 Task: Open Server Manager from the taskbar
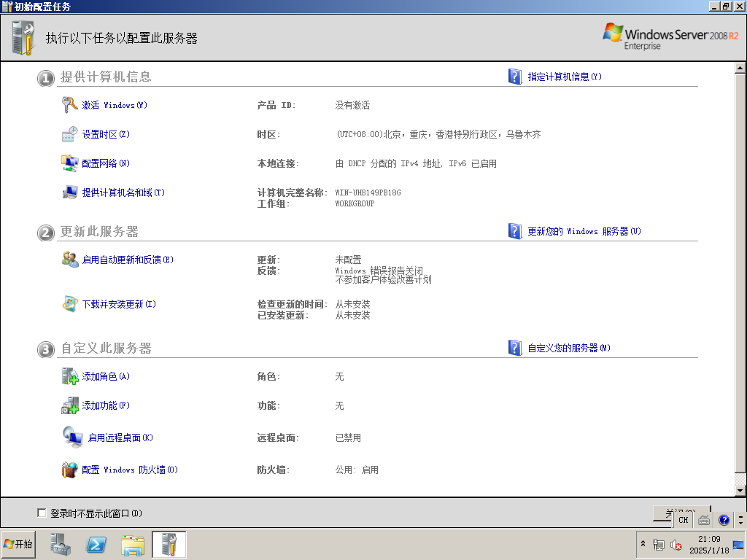(61, 544)
